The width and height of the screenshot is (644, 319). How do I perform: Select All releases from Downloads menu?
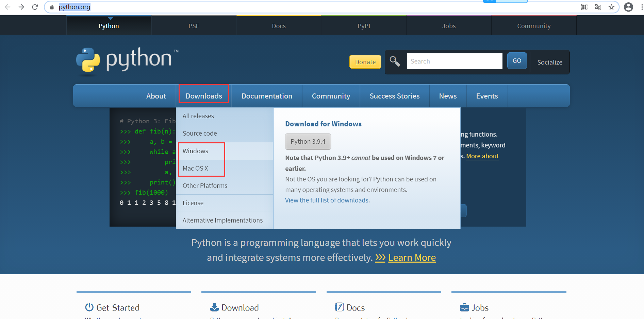225,116
